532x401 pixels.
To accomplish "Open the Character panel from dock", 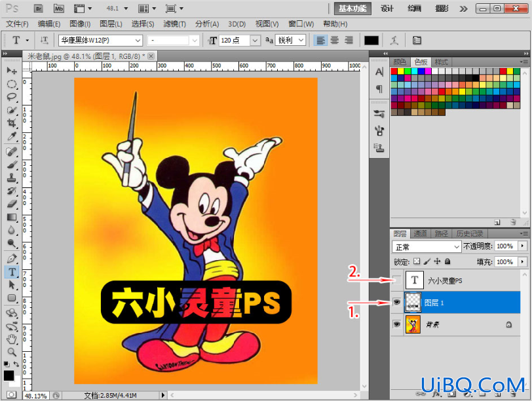I will (x=379, y=71).
